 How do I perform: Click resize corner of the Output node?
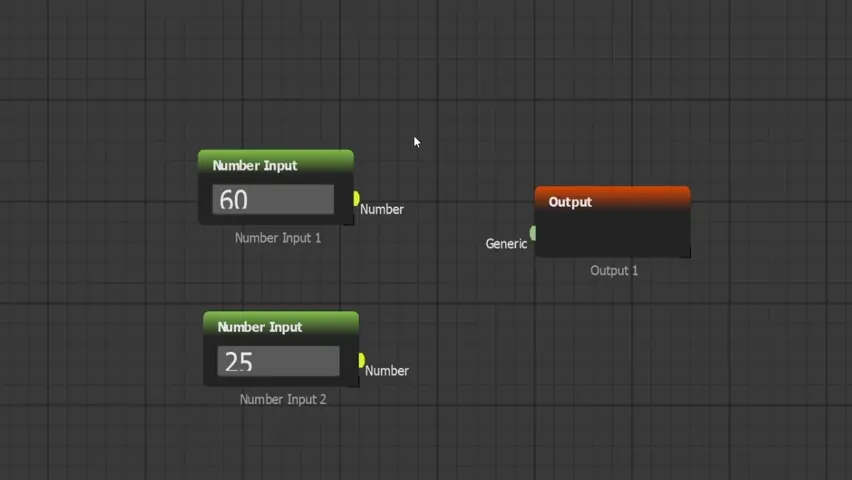click(686, 254)
